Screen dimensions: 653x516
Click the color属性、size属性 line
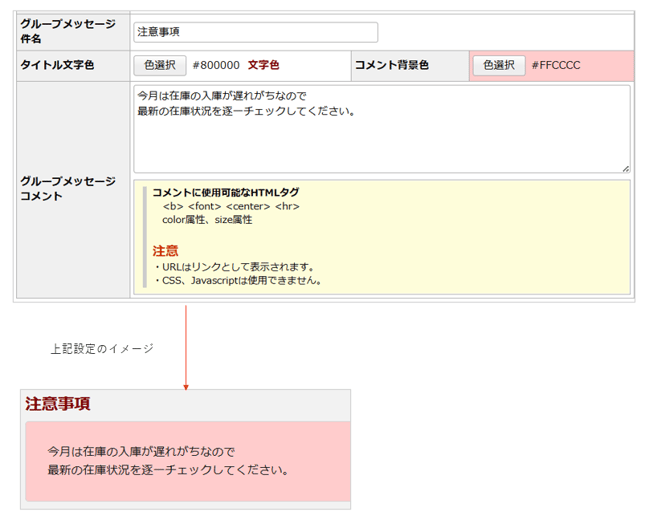[x=207, y=219]
